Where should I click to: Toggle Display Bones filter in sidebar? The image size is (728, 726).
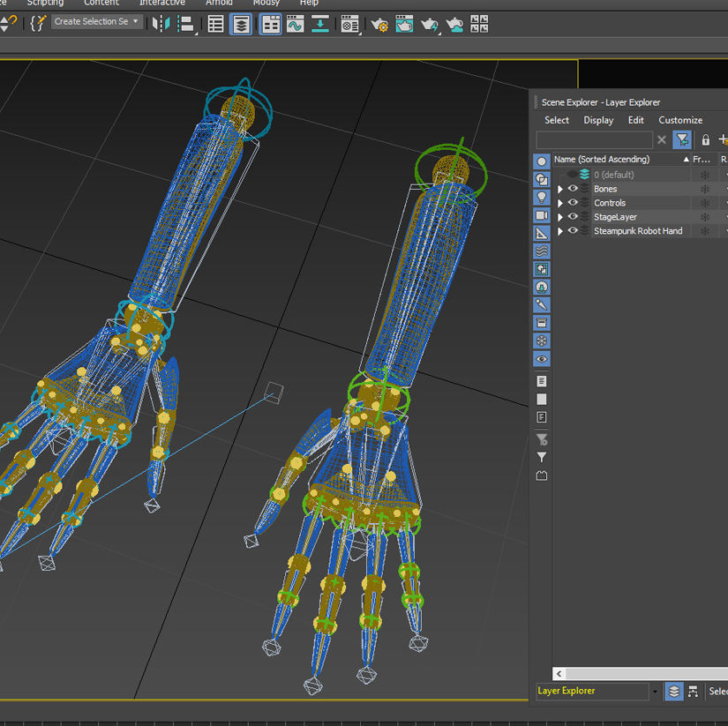(541, 305)
